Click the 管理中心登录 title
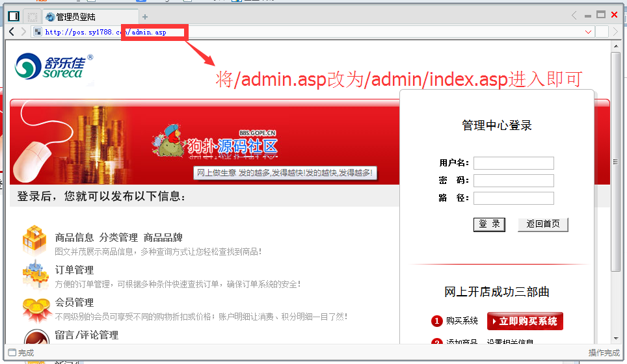The height and width of the screenshot is (364, 627). point(497,125)
